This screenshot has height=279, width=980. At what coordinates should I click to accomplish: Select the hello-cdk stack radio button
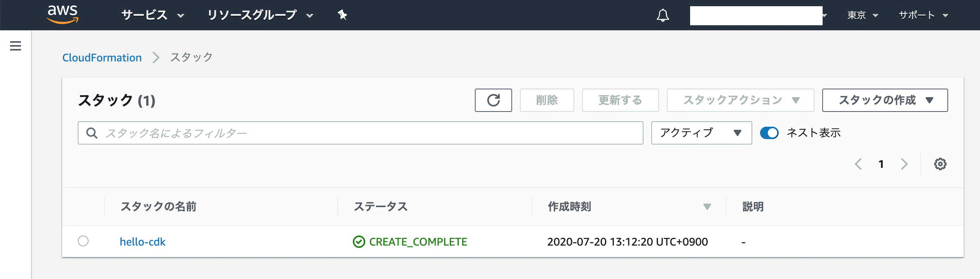click(84, 241)
